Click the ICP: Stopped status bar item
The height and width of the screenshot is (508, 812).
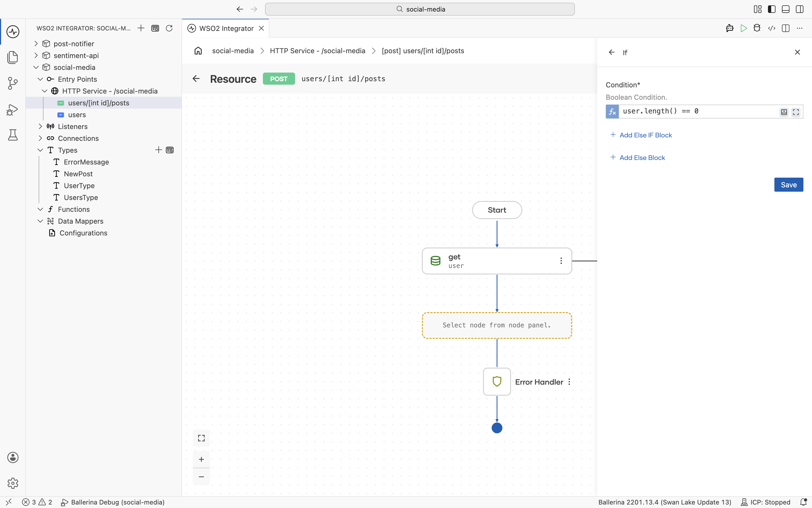766,502
